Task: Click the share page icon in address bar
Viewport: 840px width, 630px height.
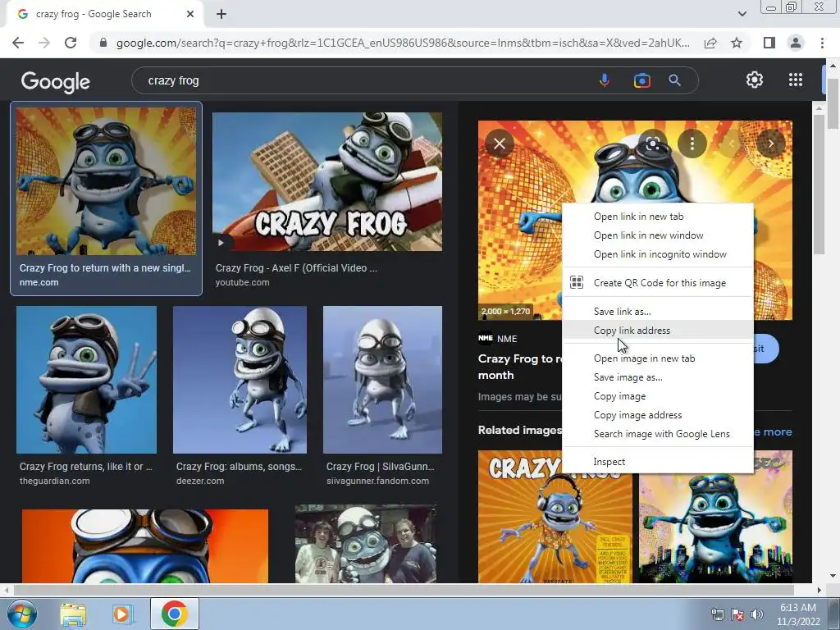Action: tap(710, 43)
